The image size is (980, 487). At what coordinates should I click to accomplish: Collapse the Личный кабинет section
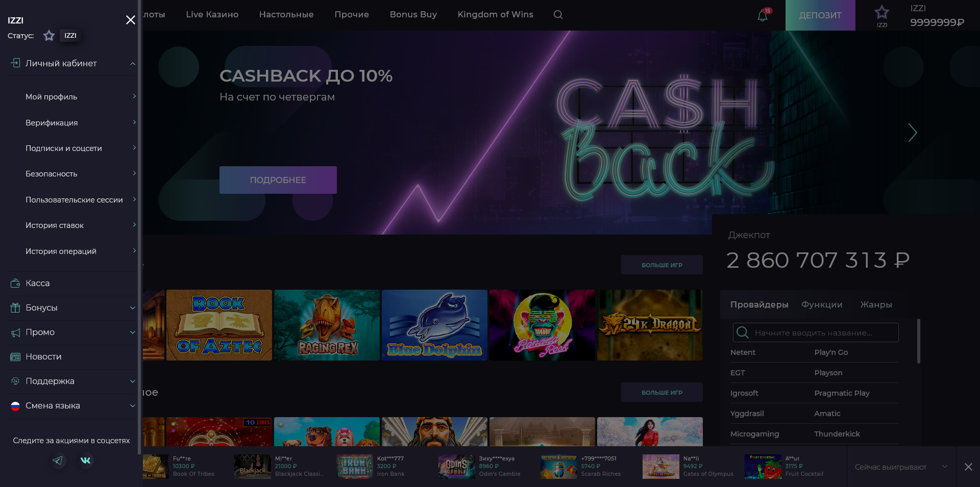[x=132, y=64]
